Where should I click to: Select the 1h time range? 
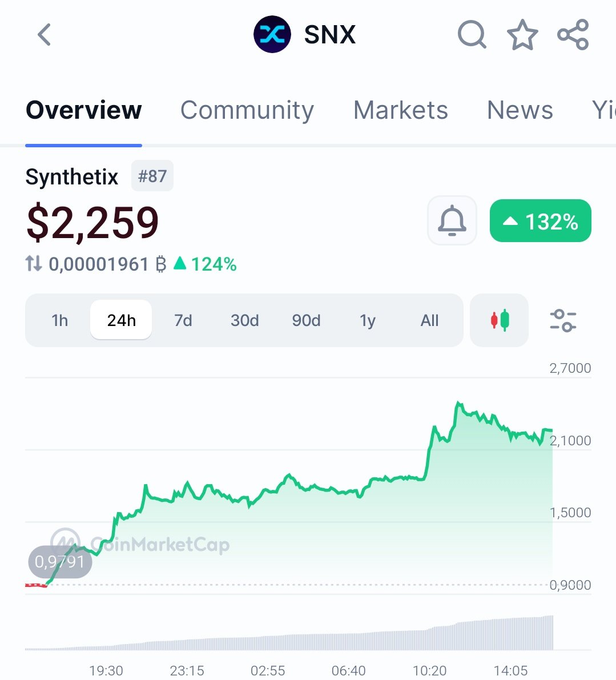(59, 320)
